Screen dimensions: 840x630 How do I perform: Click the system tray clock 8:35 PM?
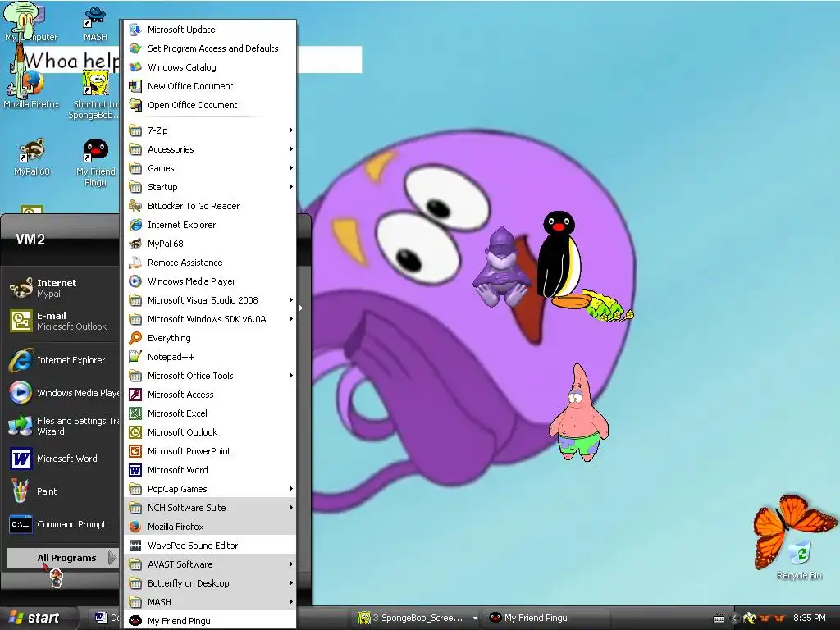809,618
